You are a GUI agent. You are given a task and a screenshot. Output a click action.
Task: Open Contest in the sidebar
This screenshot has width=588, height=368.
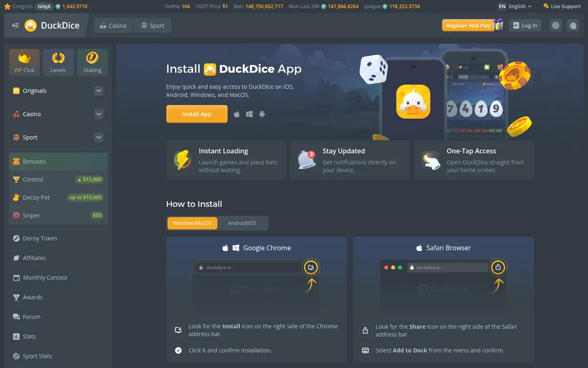click(33, 179)
